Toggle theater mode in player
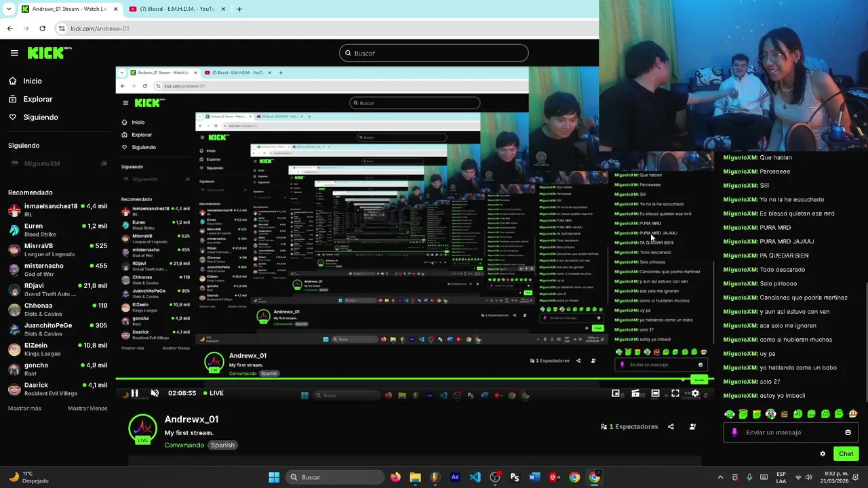This screenshot has width=868, height=488. 655,393
